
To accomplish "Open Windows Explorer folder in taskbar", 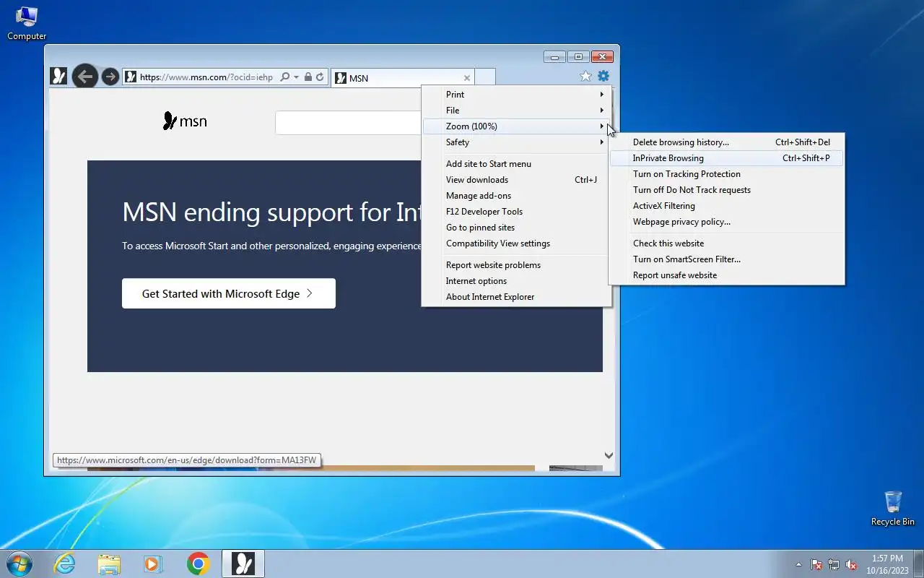I will coord(109,564).
